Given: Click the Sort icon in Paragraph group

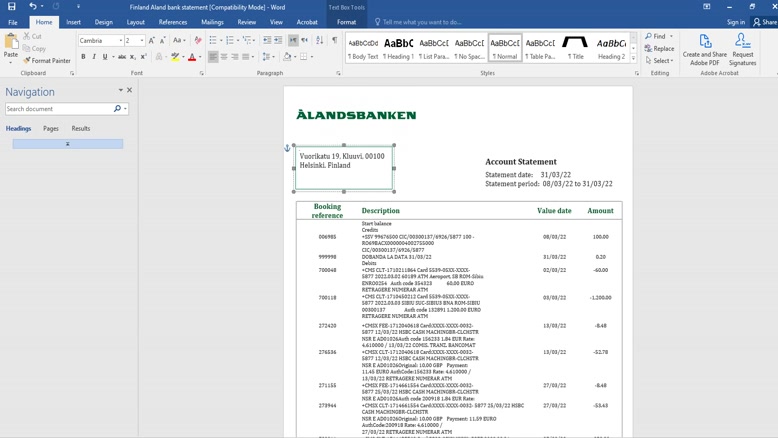Looking at the screenshot, I should (x=320, y=41).
